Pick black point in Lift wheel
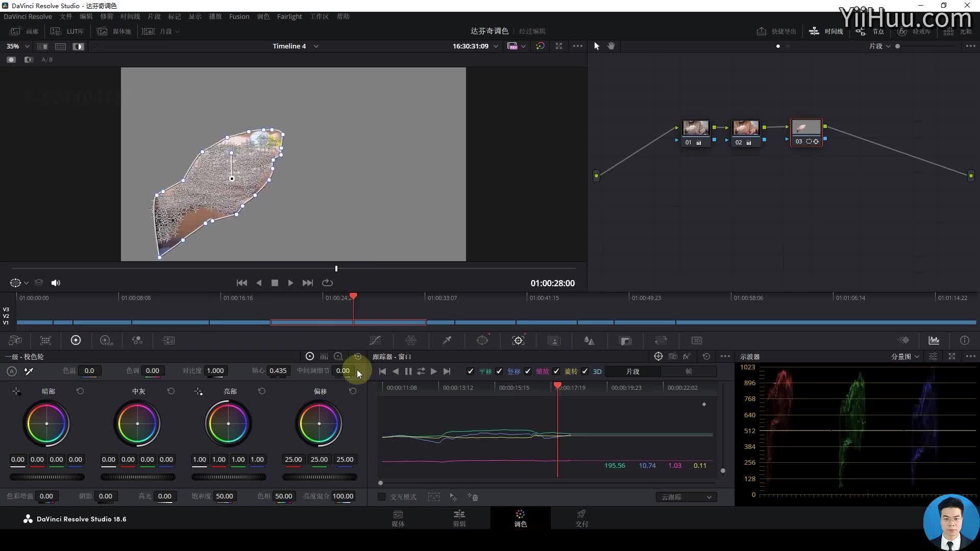 pyautogui.click(x=16, y=391)
